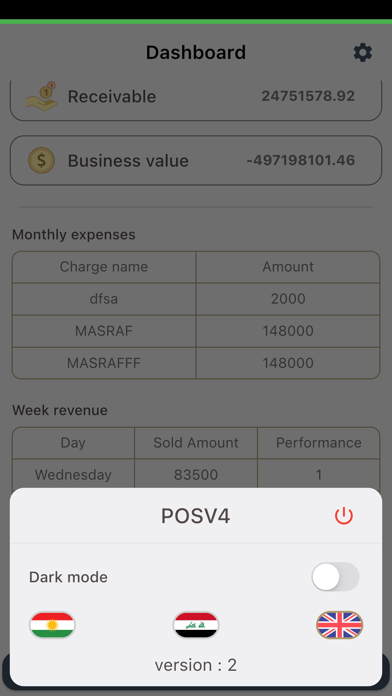Click the Sold Amount column header
Image resolution: width=392 pixels, height=696 pixels.
pos(196,443)
